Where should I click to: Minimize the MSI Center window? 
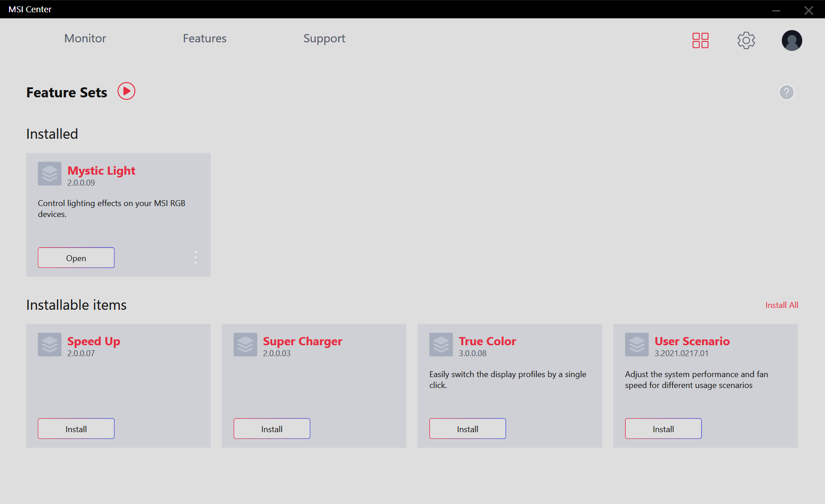(x=776, y=10)
